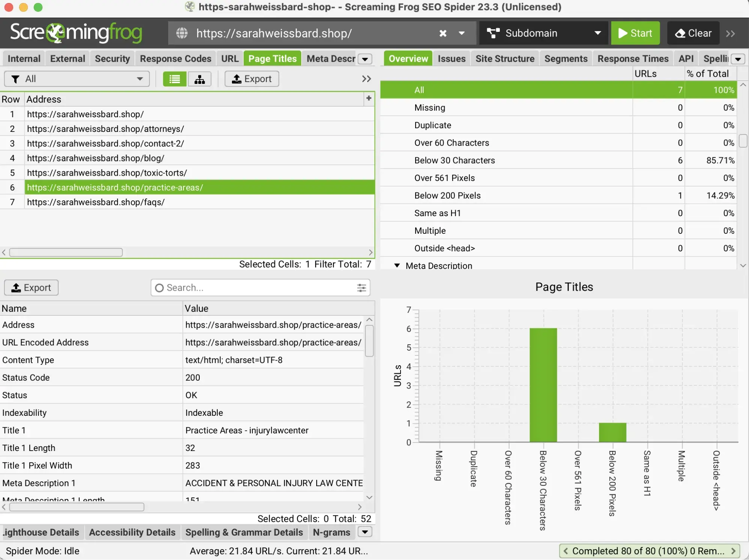Open URL history dropdown arrow

point(462,33)
